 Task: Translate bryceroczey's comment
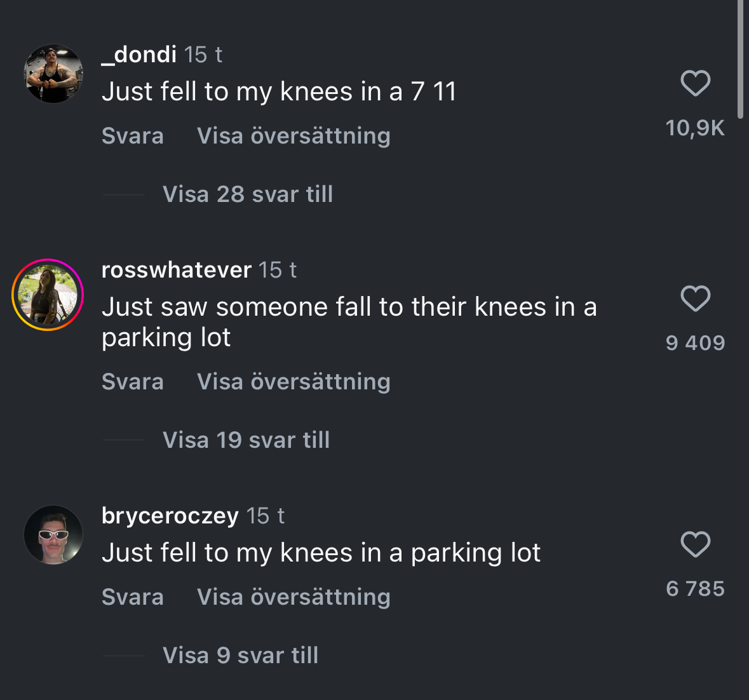294,597
